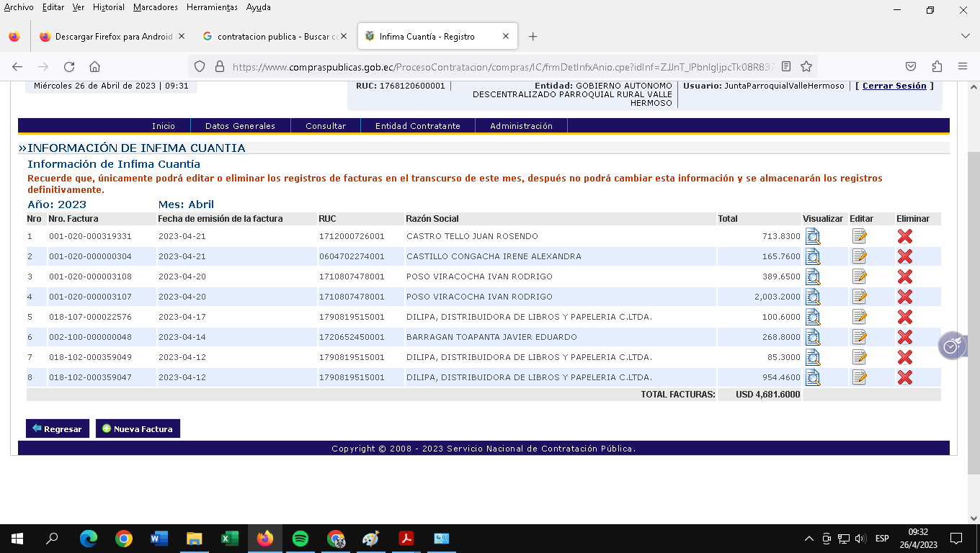Viewport: 980px width, 553px height.
Task: Bookmark this page with the star icon
Action: click(x=806, y=67)
